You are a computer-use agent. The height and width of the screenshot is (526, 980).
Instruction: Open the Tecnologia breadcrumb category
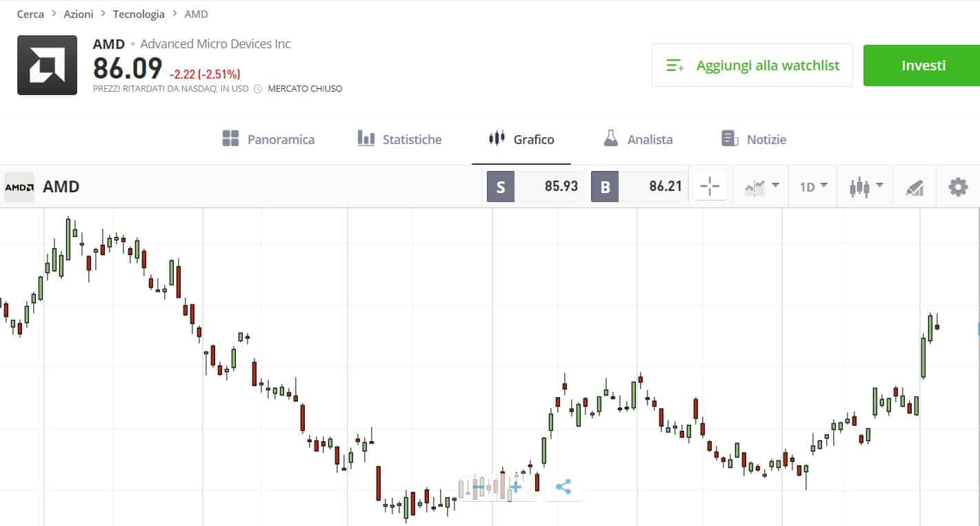coord(139,14)
